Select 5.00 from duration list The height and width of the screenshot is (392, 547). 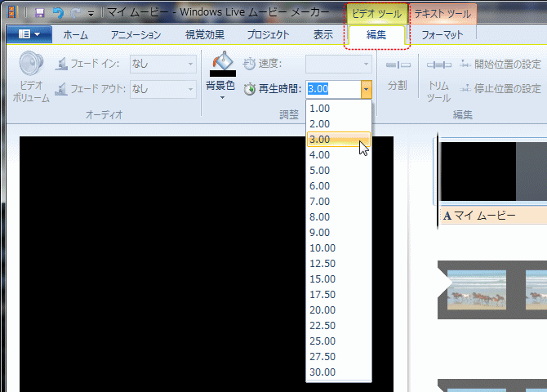click(x=320, y=170)
